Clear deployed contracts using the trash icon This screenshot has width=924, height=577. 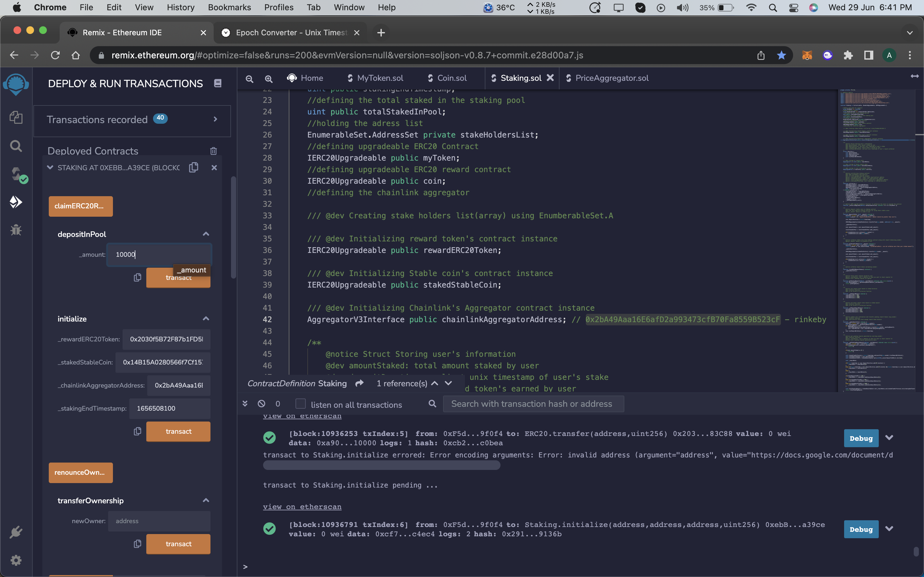(213, 151)
